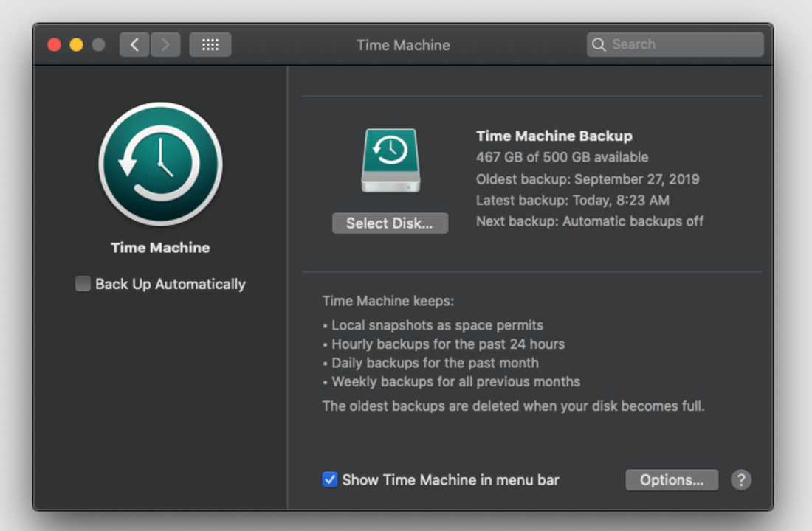Viewport: 812px width, 531px height.
Task: Open Time Machine help via question mark icon
Action: 741,479
